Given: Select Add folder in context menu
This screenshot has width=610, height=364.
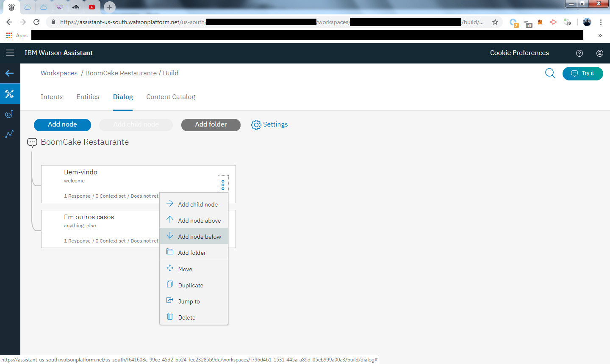Looking at the screenshot, I should [x=194, y=253].
